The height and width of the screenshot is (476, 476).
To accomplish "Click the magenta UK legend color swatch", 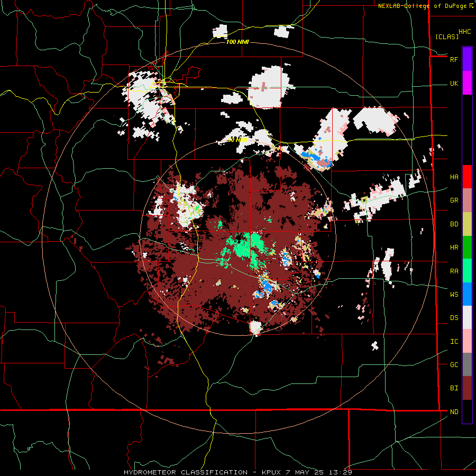I will point(467,83).
